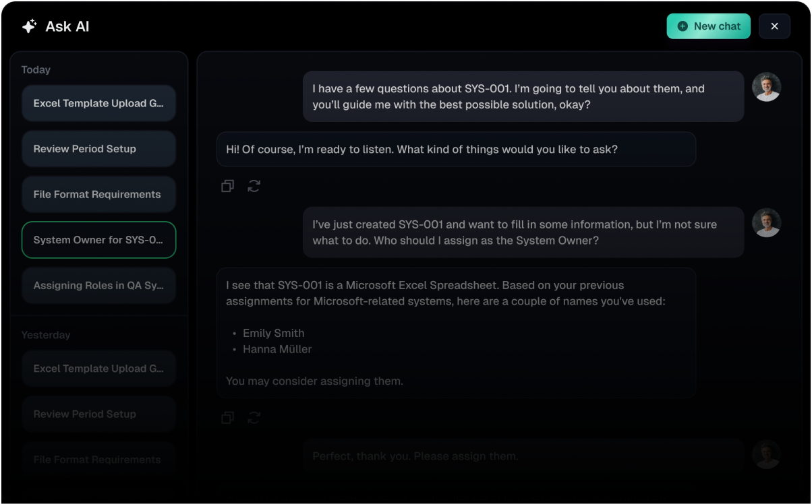This screenshot has height=504, width=812.
Task: Click the 'Hi! Of course' response bubble
Action: (456, 150)
